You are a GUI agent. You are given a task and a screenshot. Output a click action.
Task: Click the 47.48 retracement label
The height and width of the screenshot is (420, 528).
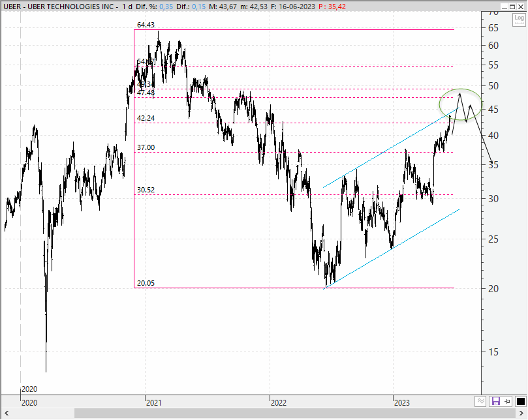pos(146,93)
